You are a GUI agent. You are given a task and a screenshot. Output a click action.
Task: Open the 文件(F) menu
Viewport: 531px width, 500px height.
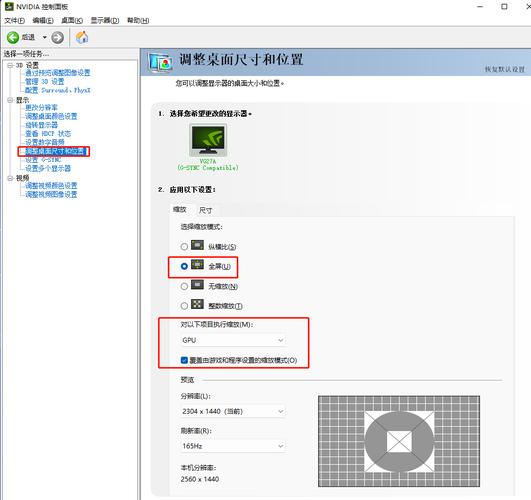[14, 21]
